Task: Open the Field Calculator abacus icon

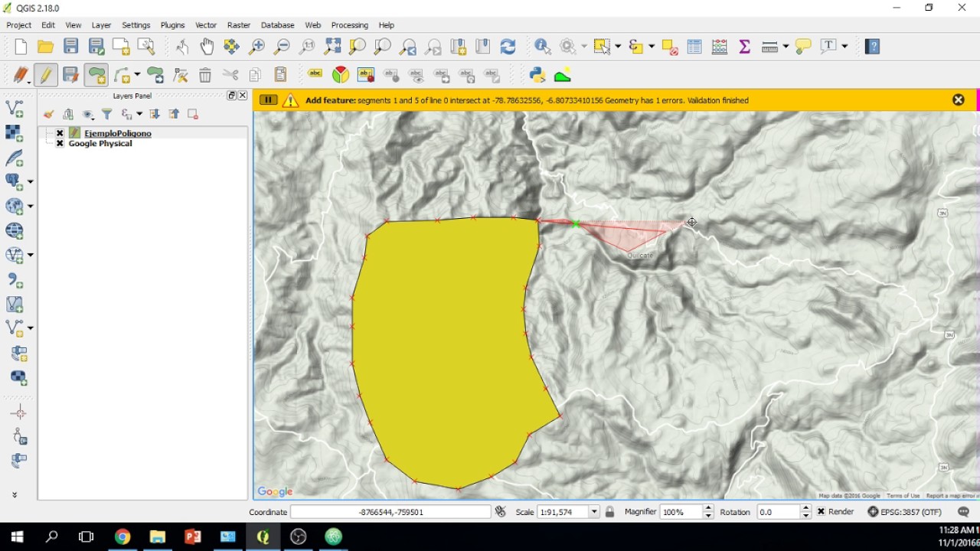Action: coord(719,47)
